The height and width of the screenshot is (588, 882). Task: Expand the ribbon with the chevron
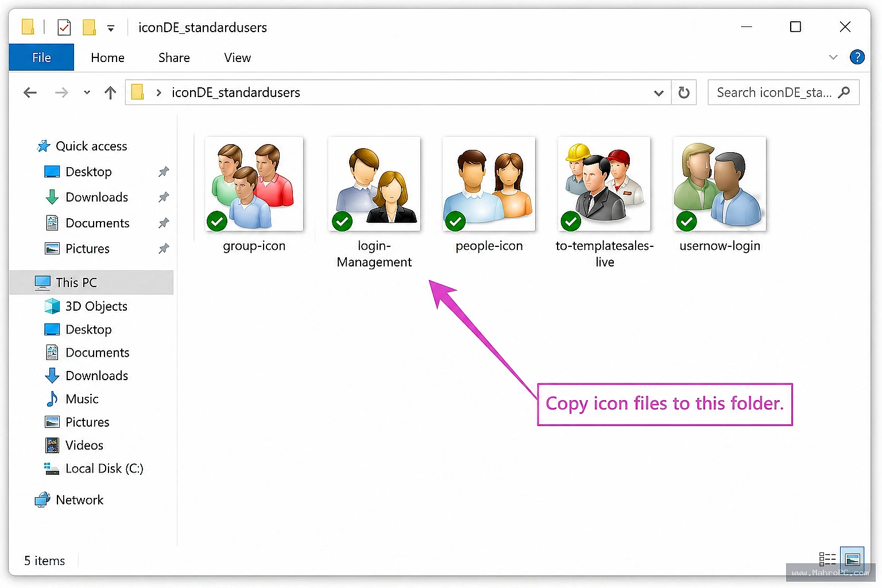point(833,57)
